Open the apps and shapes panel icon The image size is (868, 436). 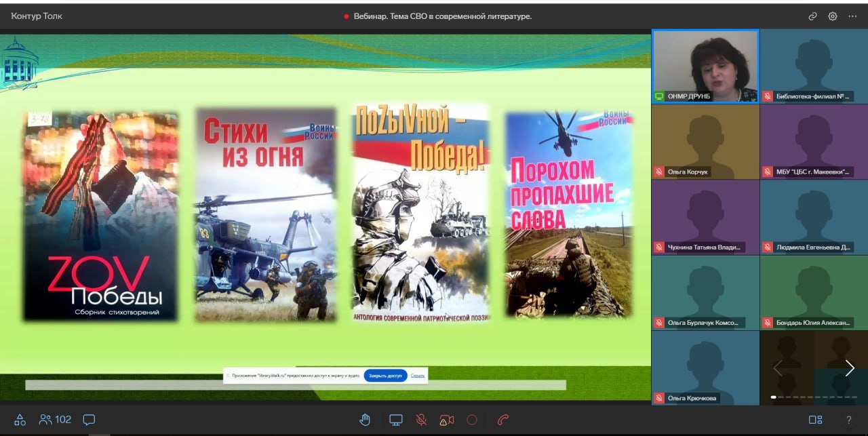coord(20,420)
